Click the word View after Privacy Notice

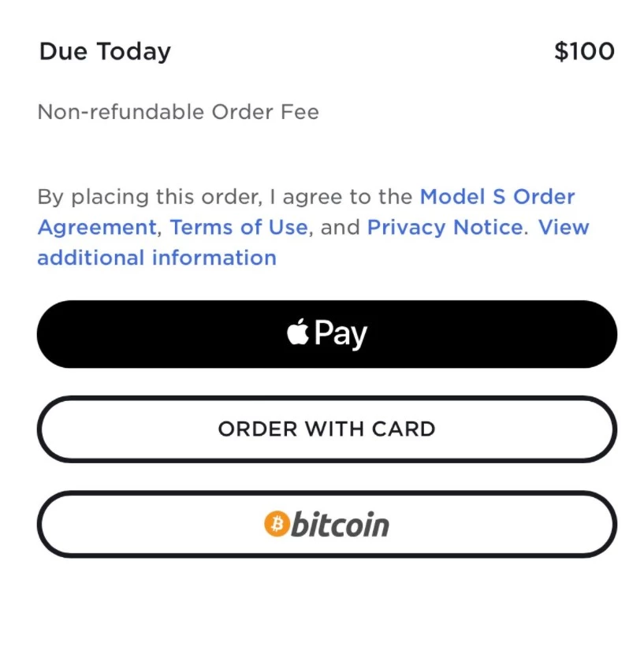click(564, 227)
